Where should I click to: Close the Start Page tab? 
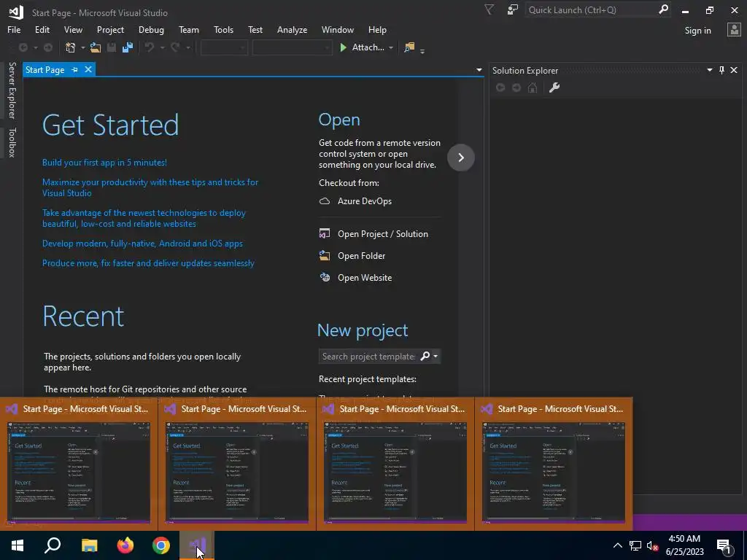click(x=88, y=69)
